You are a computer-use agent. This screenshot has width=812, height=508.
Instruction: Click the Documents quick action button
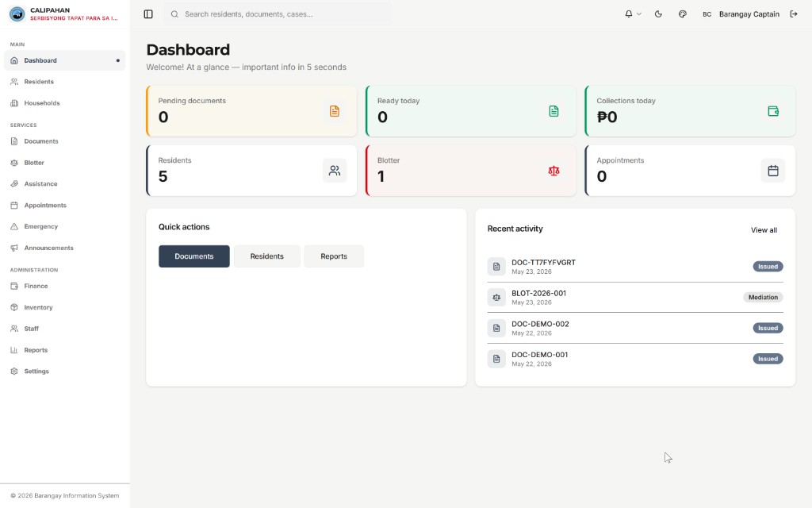194,256
